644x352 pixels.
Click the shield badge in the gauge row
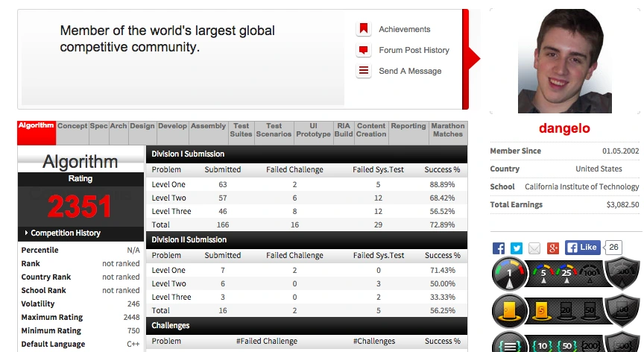click(x=622, y=273)
